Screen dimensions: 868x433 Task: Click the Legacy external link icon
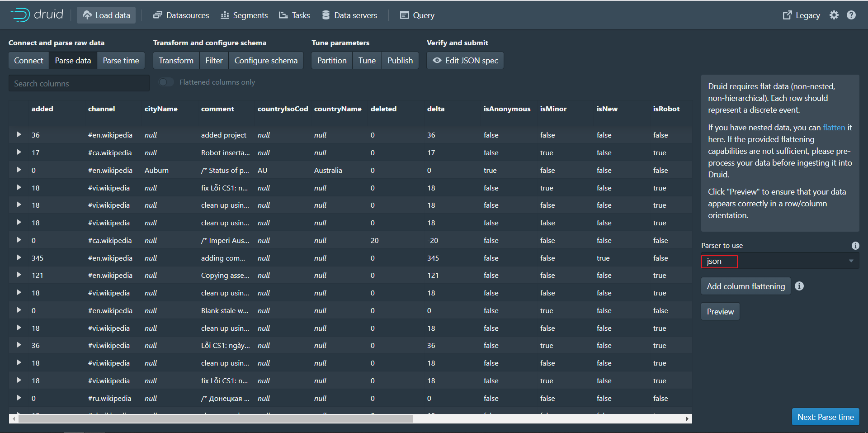[x=787, y=15]
